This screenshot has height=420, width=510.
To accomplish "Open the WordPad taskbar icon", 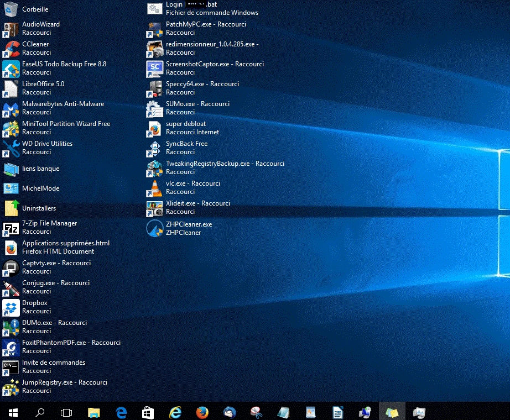I will tap(311, 412).
